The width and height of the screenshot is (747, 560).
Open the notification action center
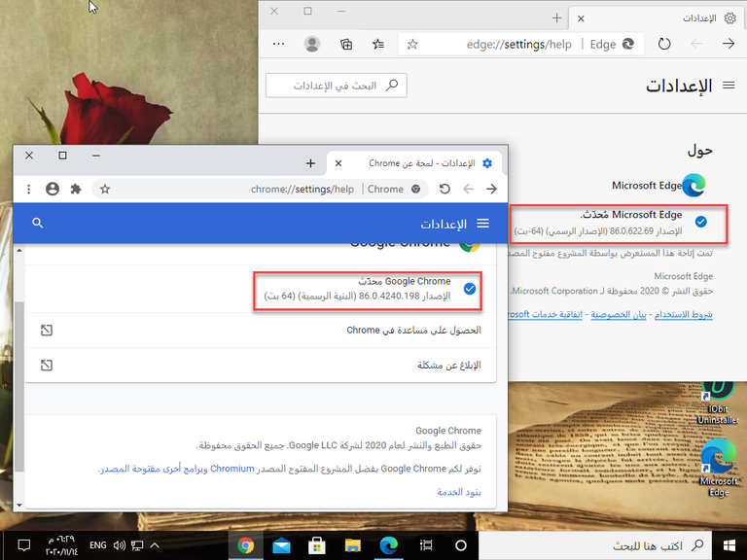(23, 545)
